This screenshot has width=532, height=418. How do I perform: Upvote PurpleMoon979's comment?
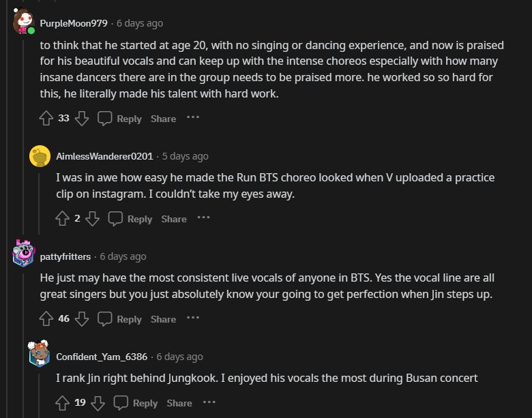46,119
